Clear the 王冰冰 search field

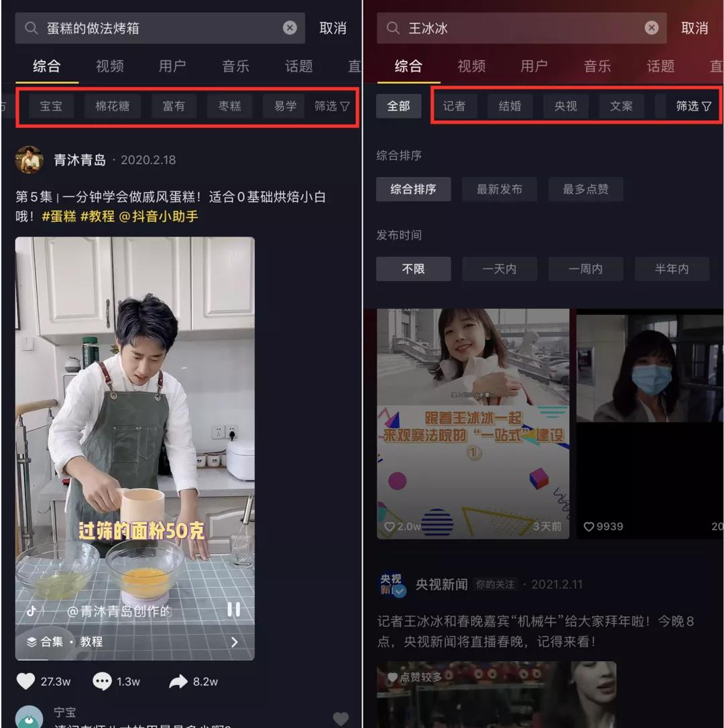652,28
